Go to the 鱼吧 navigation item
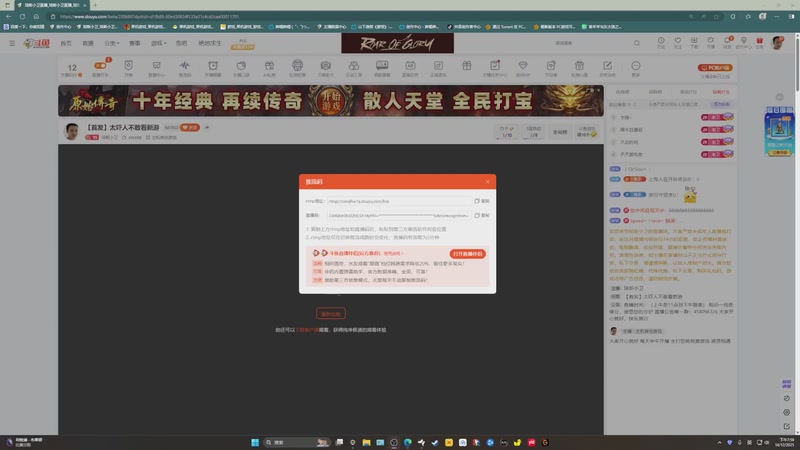Screen dimensions: 800x450 [181, 43]
